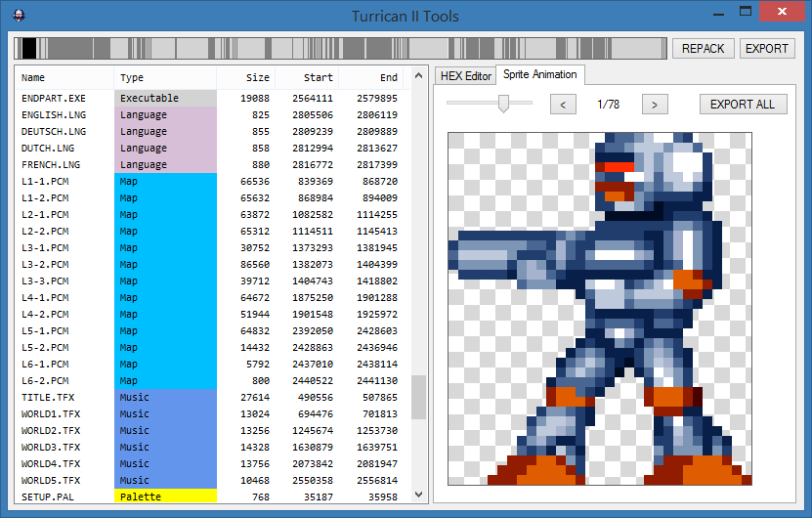Click the EXPORT ALL button
The image size is (812, 518).
tap(744, 105)
